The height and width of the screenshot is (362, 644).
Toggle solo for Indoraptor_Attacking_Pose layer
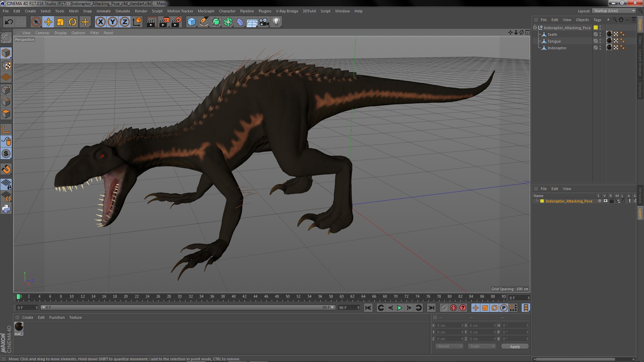coord(599,201)
